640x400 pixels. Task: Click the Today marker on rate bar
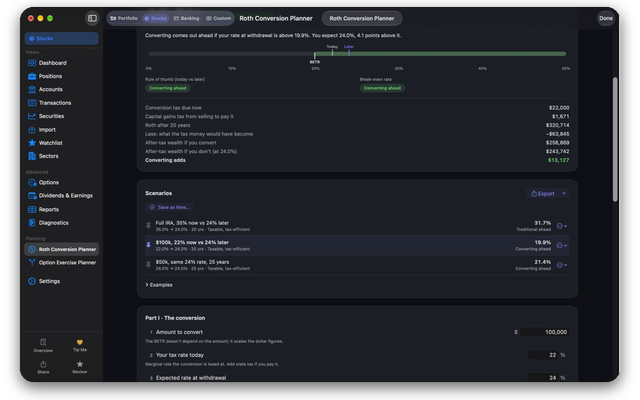pyautogui.click(x=332, y=50)
